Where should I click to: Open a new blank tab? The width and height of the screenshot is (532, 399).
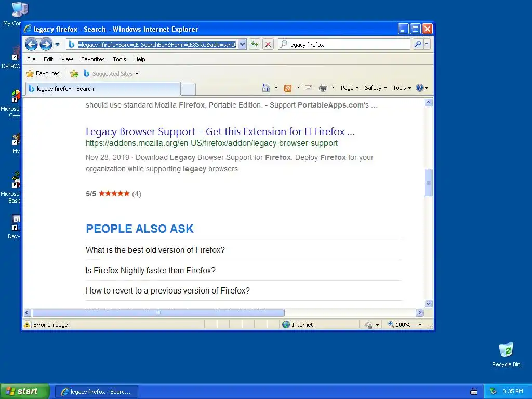click(x=188, y=89)
